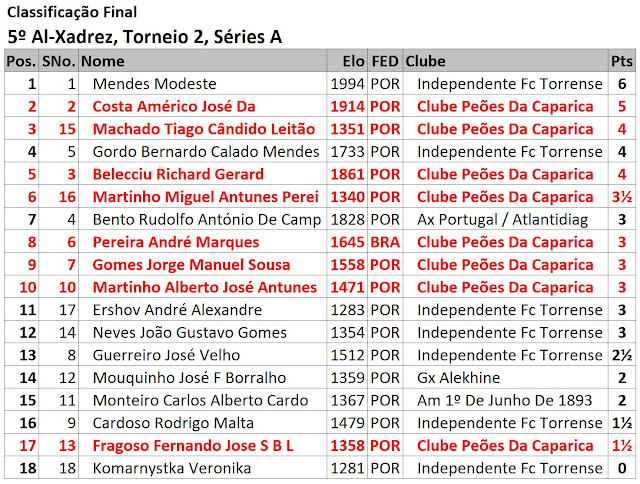Select Komarnystka Veronika name

(172, 468)
